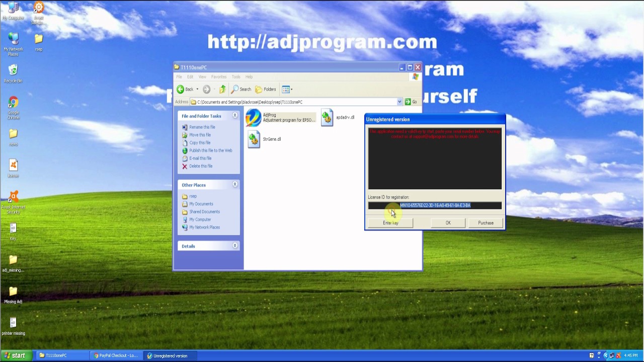Expand the address bar dropdown list

click(x=399, y=102)
